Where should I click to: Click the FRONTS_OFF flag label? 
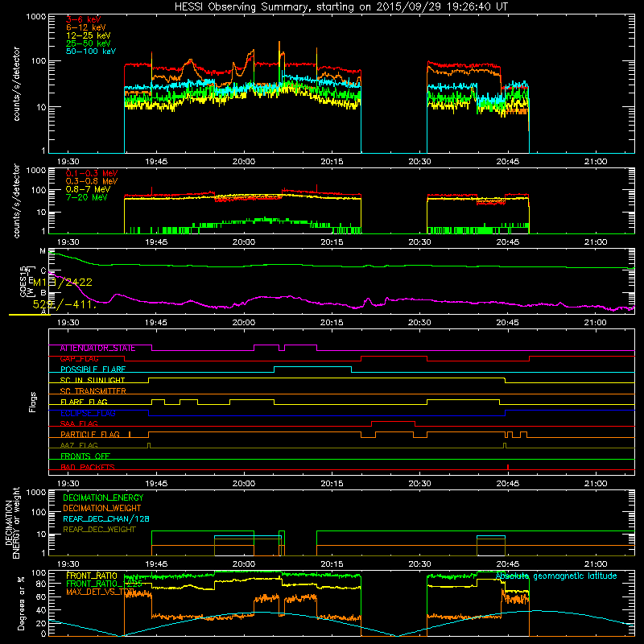(x=85, y=456)
